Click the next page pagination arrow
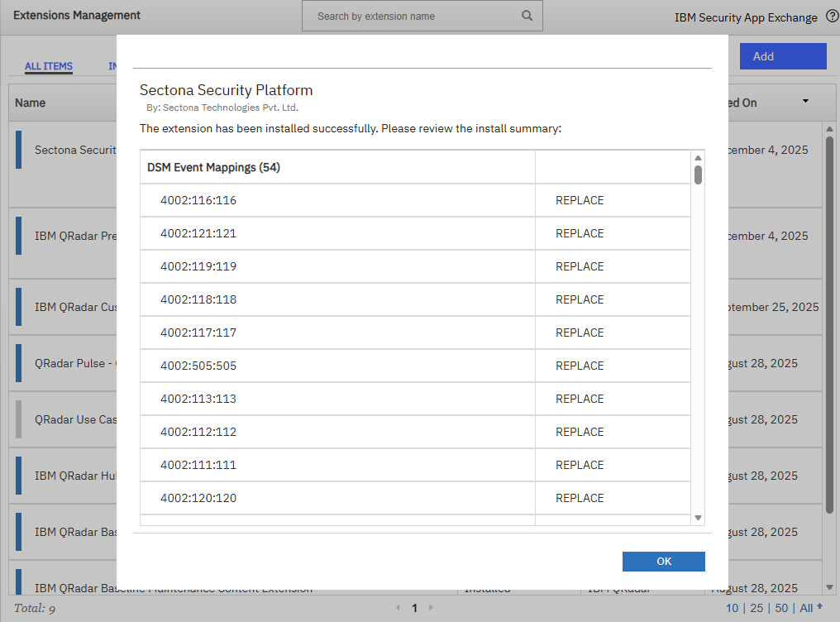Screen dimensions: 840x622 click(x=431, y=608)
